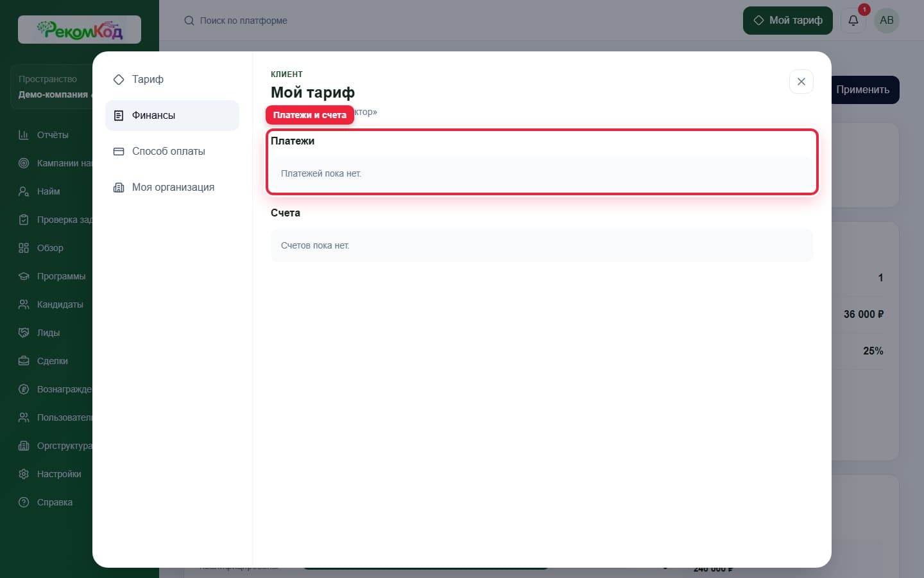Click the Кандидаты people icon
The height and width of the screenshot is (578, 924).
(x=24, y=304)
